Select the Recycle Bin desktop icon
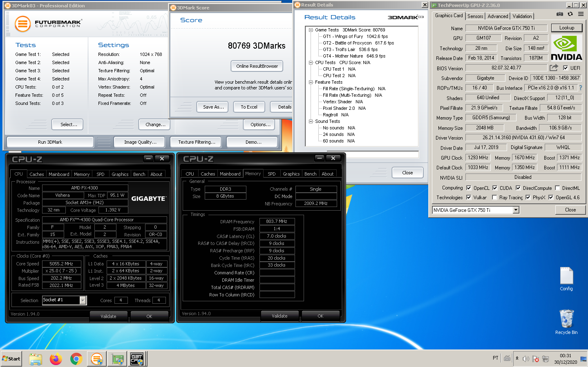The image size is (588, 367). point(566,322)
